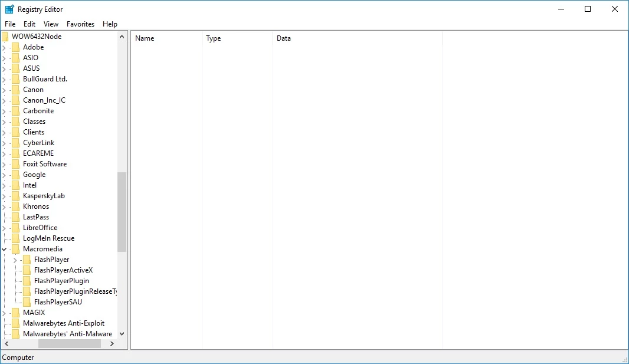629x364 pixels.
Task: Click the horizontal scrollbar thumb in tree
Action: coord(70,344)
